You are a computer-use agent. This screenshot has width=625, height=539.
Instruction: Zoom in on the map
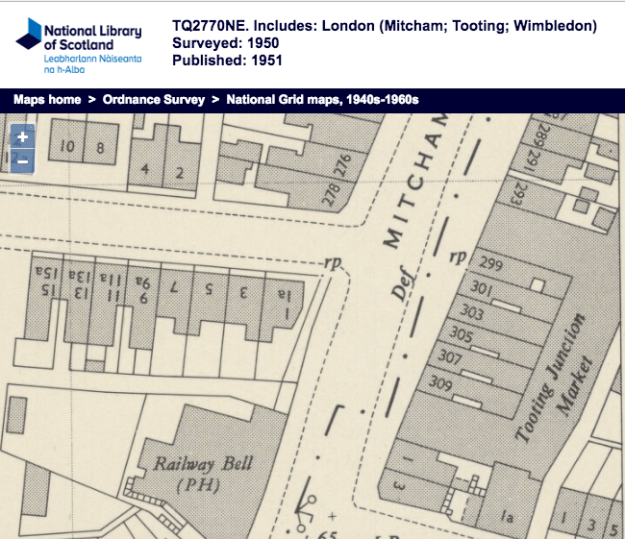22,138
